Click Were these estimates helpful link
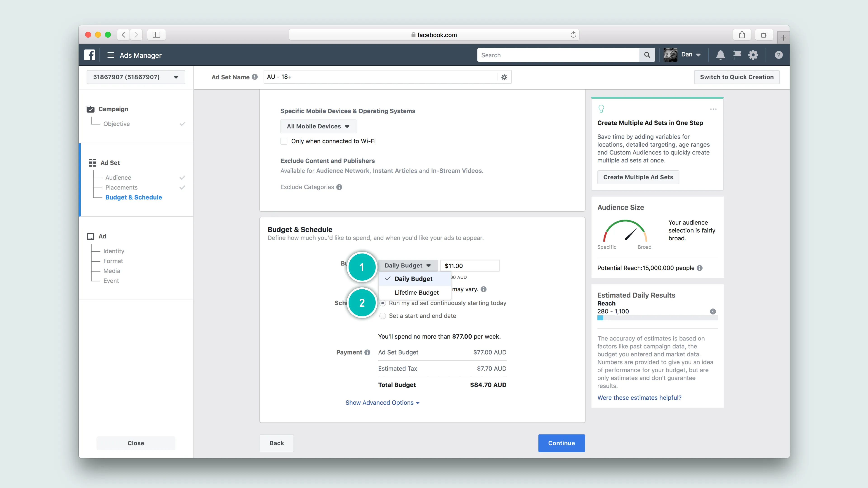Image resolution: width=868 pixels, height=488 pixels. pos(639,397)
